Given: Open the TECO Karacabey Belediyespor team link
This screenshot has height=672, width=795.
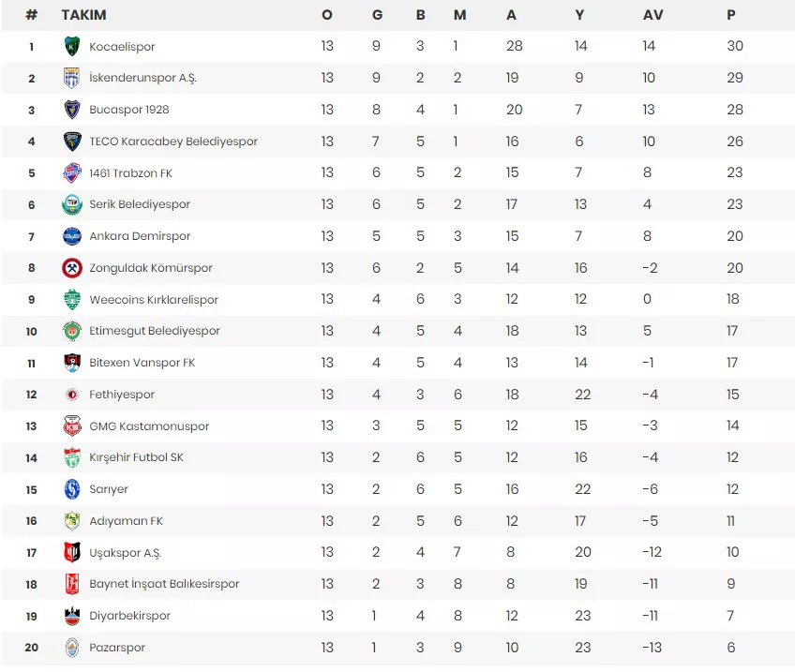Looking at the screenshot, I should (173, 142).
